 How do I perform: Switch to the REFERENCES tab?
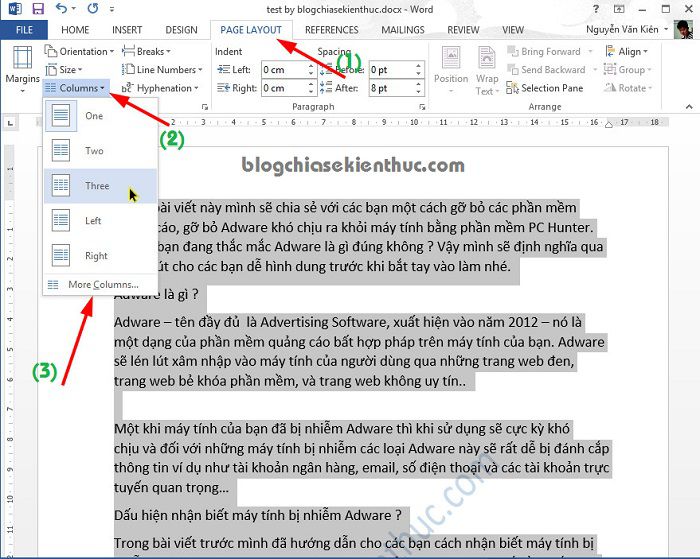click(x=332, y=30)
